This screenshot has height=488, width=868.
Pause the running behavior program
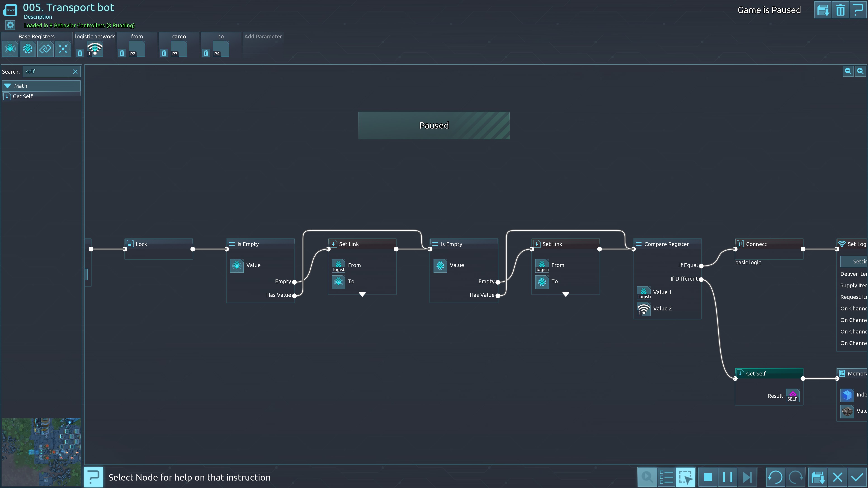coord(727,477)
